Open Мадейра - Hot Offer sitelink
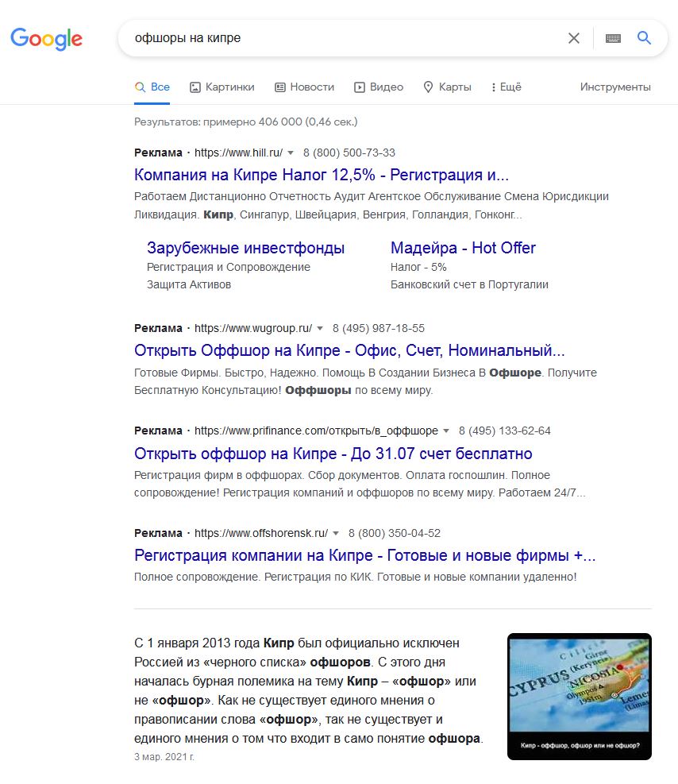The height and width of the screenshot is (784, 678). [463, 248]
